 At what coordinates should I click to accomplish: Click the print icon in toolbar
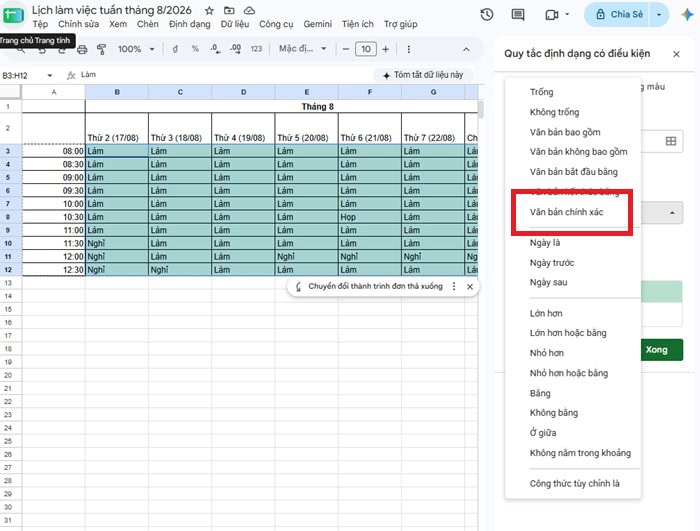pos(82,49)
